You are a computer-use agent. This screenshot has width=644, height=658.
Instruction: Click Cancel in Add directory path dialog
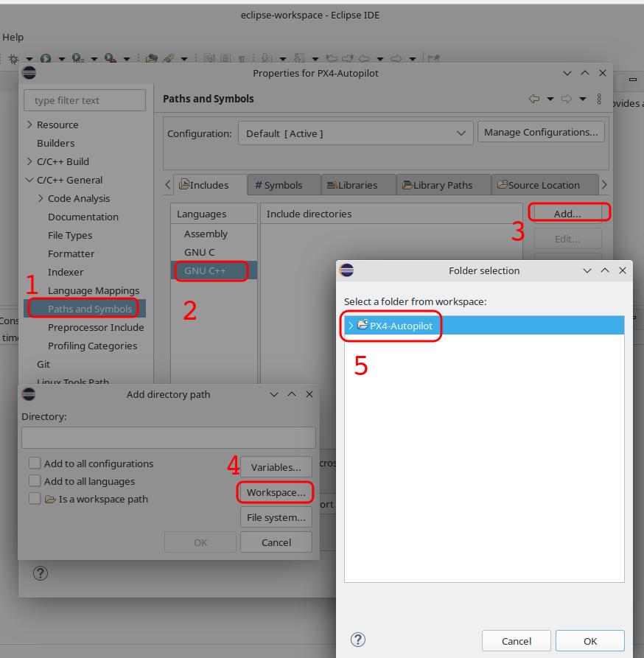pos(276,542)
